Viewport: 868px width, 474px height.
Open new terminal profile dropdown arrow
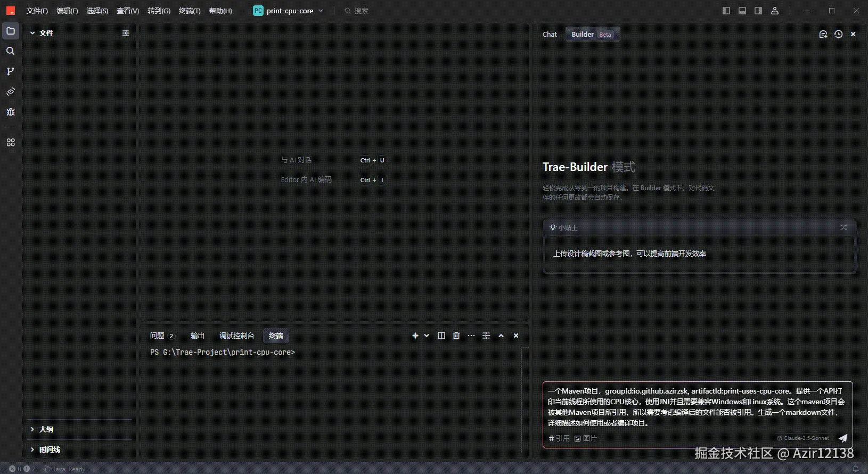[427, 336]
